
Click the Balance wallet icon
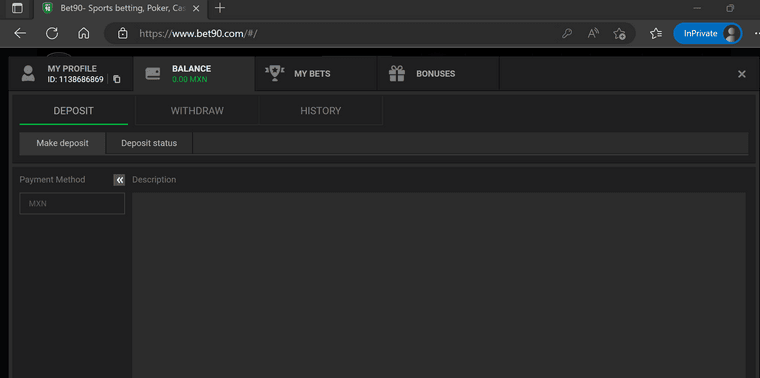tap(153, 74)
